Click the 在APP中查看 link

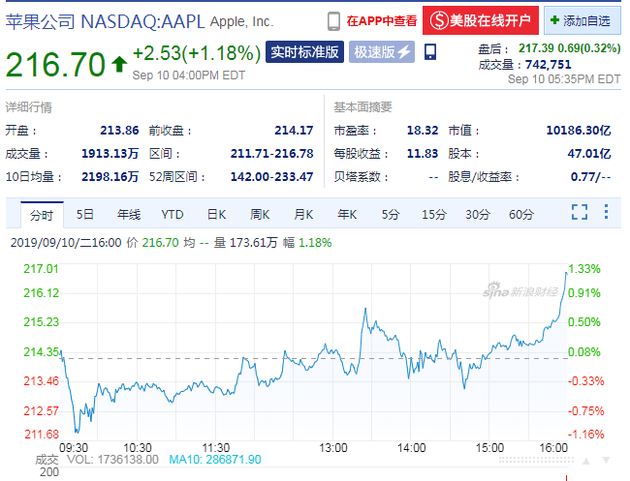point(382,21)
